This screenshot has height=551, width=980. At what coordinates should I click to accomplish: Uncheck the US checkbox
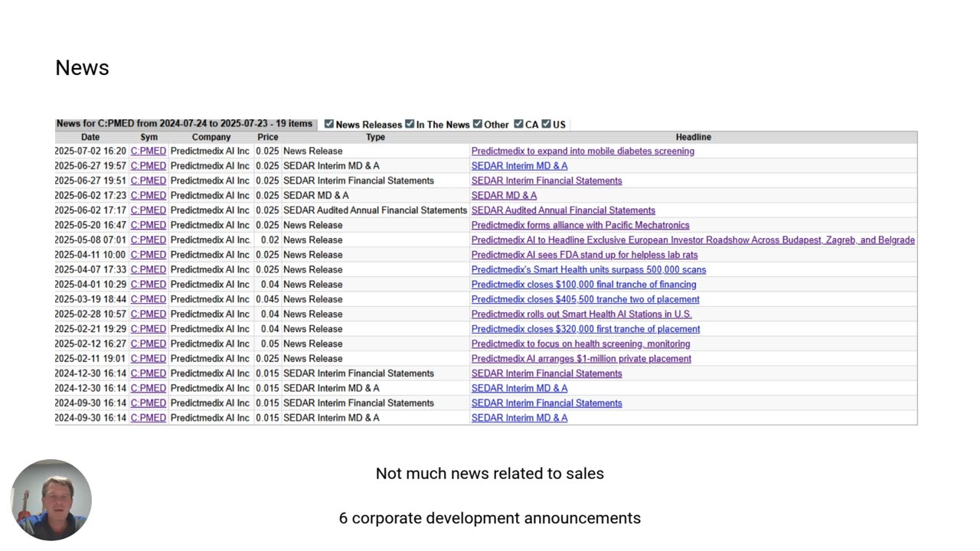pos(547,124)
